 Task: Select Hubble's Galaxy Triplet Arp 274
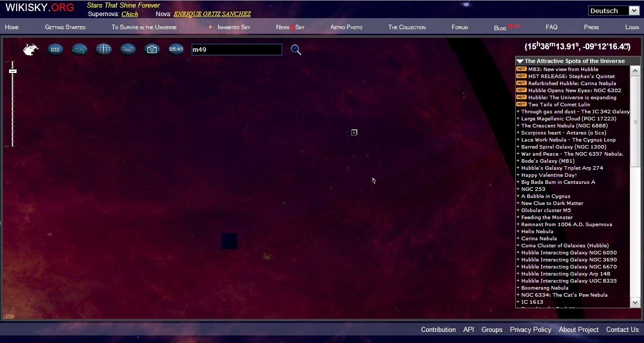tap(562, 168)
